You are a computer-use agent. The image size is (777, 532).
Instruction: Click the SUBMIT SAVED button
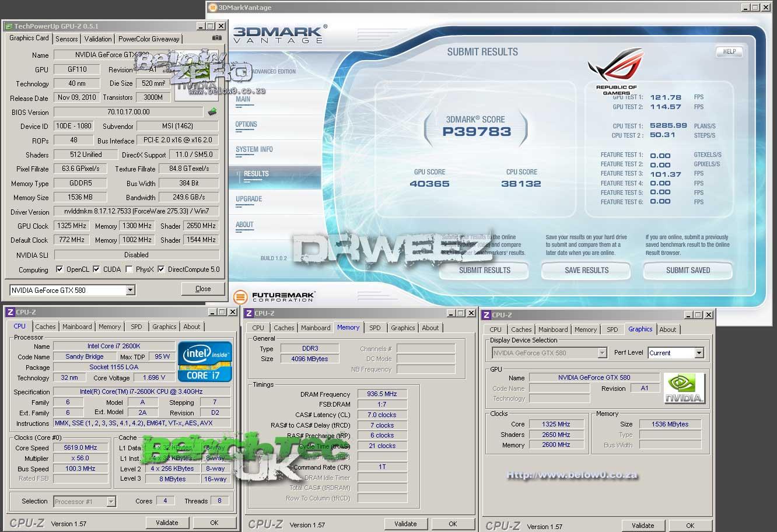(688, 270)
